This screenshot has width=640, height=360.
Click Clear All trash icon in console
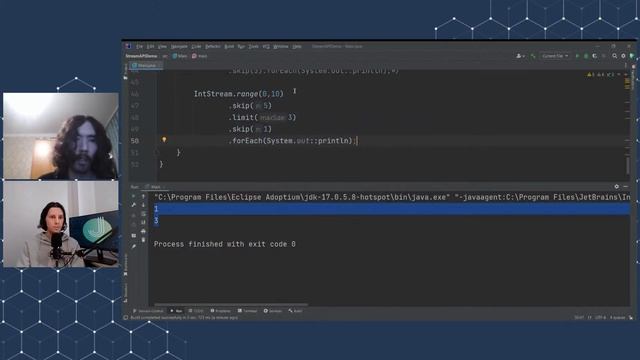pyautogui.click(x=143, y=240)
